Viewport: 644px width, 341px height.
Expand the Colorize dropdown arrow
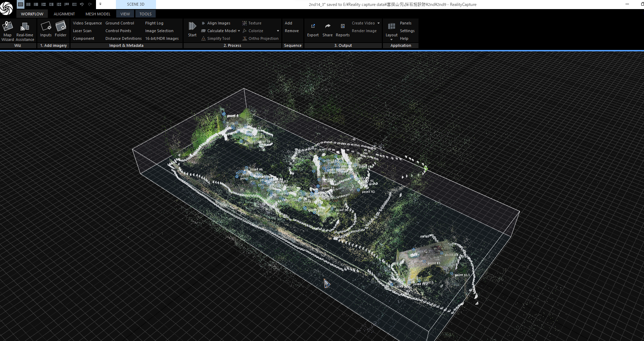tap(278, 31)
